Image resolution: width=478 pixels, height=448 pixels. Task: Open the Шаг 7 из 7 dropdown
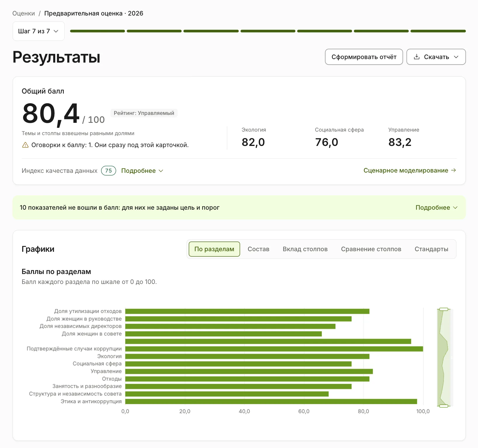39,31
